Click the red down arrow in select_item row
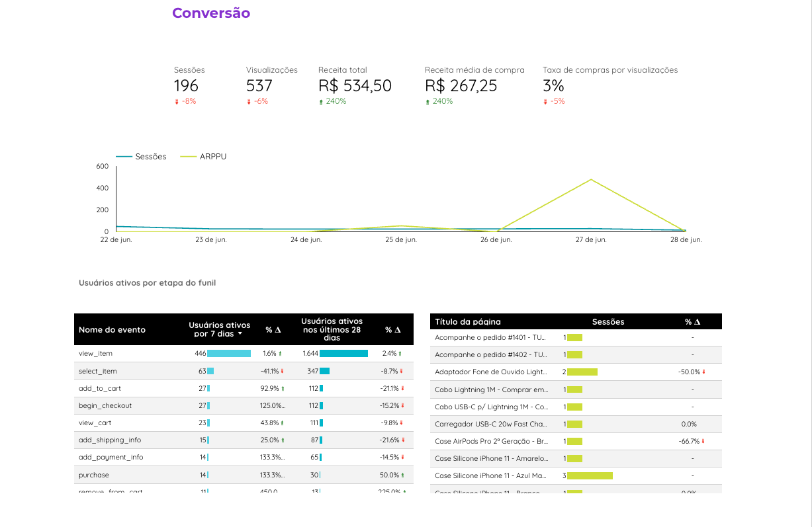Viewport: 812px width, 527px height. coord(283,371)
